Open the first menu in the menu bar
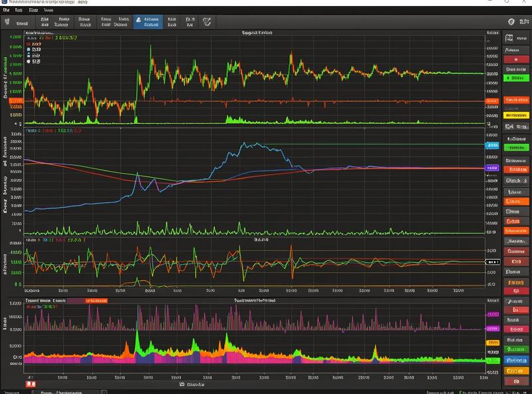The image size is (532, 394). (x=6, y=10)
